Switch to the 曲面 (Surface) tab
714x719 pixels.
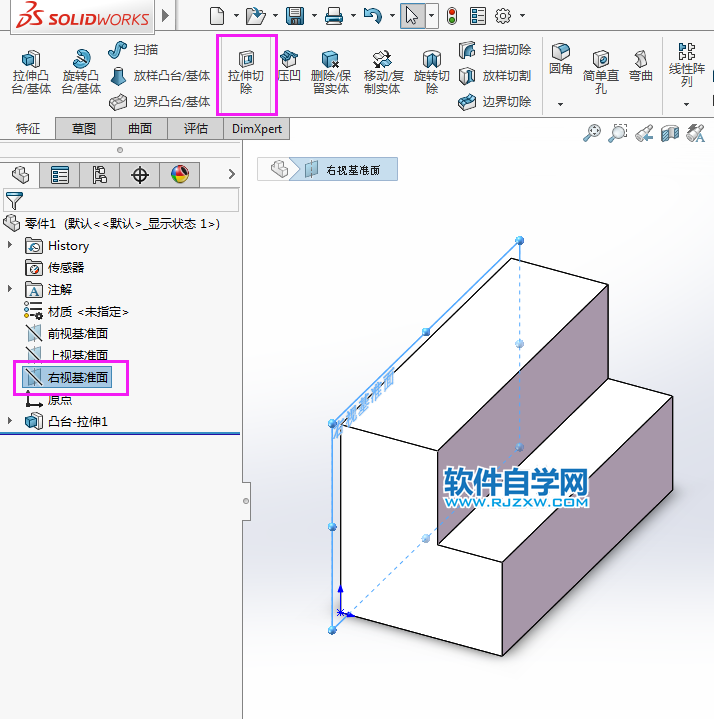click(x=139, y=128)
